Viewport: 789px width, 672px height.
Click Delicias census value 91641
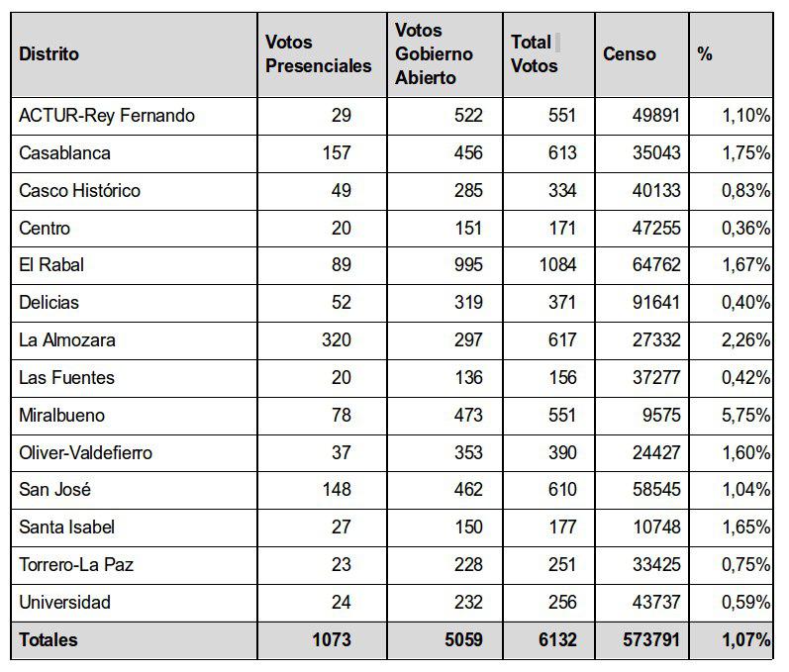656,303
